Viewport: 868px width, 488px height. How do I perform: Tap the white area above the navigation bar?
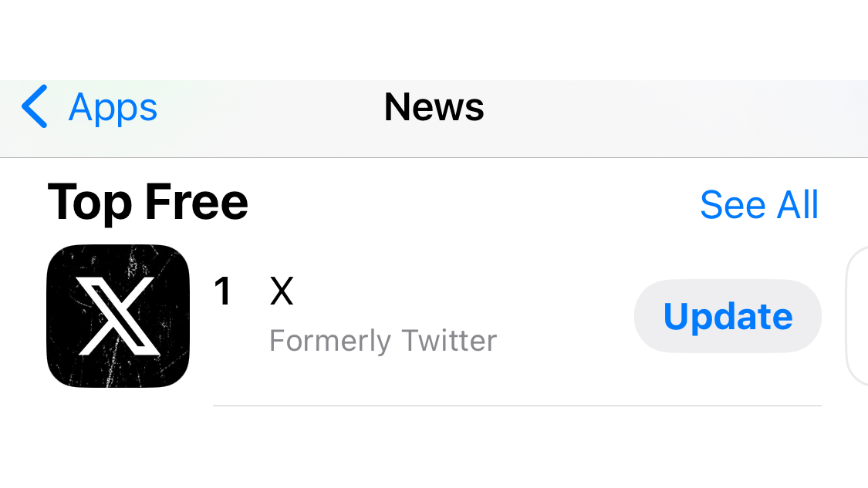pyautogui.click(x=434, y=39)
